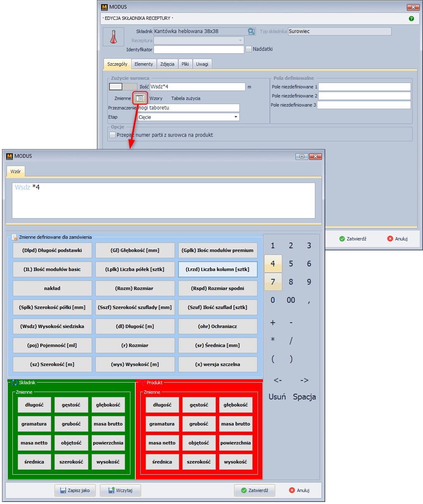The width and height of the screenshot is (423, 504).
Task: Select the Wzór tab in formula window
Action: [16, 171]
